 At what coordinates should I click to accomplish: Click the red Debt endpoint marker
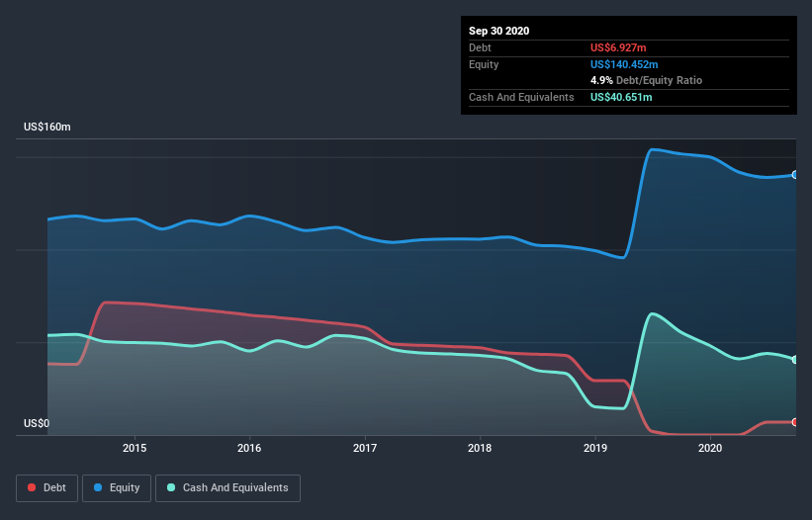click(x=795, y=422)
